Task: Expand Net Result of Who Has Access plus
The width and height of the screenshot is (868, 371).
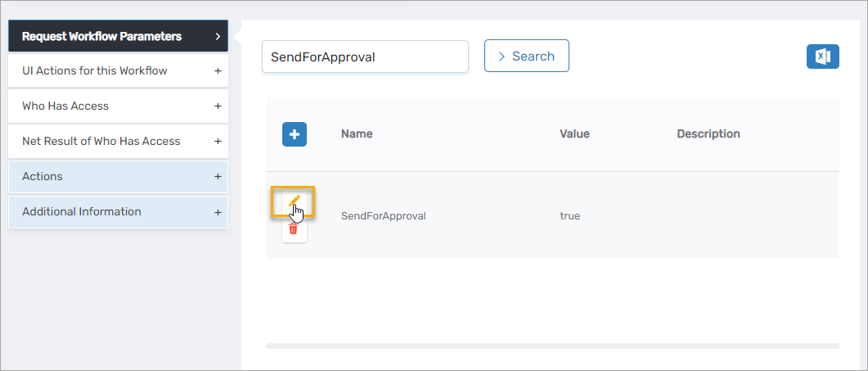Action: coord(218,142)
